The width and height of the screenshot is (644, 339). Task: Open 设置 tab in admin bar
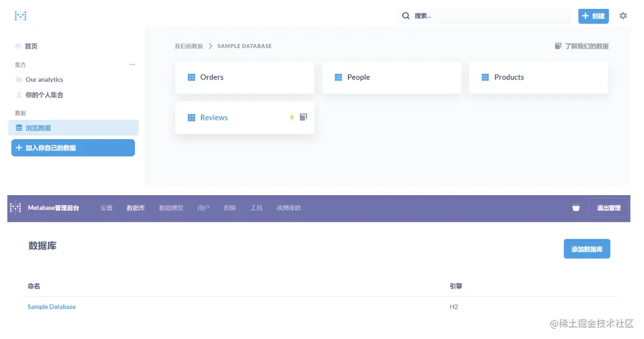tap(107, 208)
